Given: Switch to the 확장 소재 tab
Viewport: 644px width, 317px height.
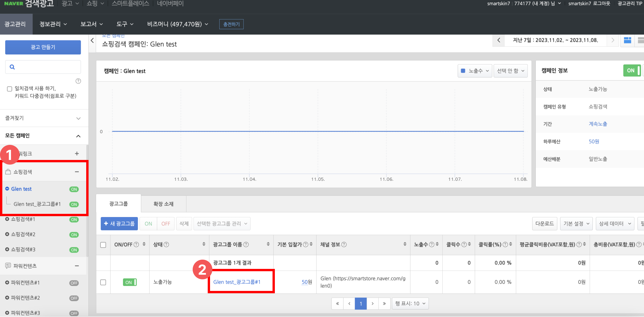Looking at the screenshot, I should coord(163,204).
